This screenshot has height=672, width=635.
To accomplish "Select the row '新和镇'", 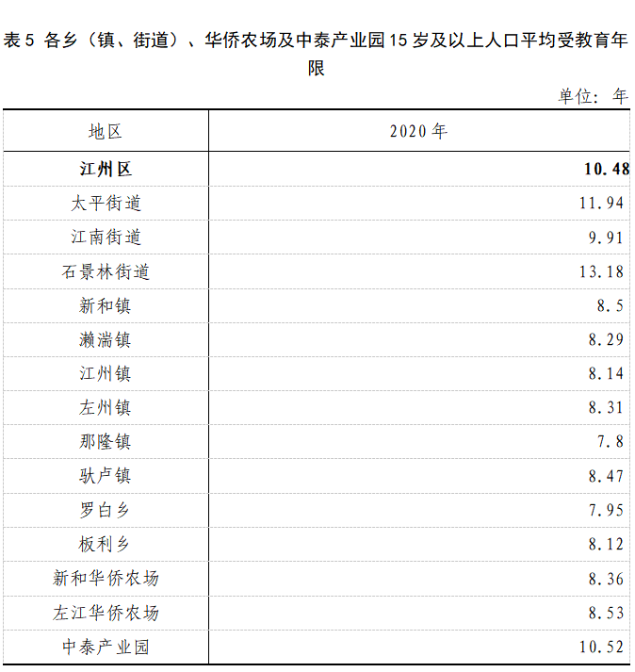I will (317, 305).
